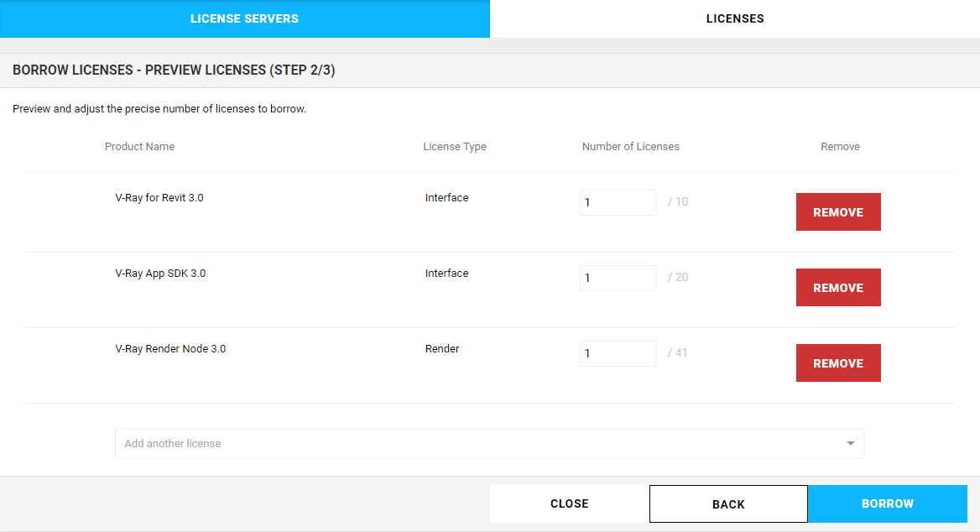This screenshot has height=532, width=980.
Task: Click the Product Name column header
Action: click(x=139, y=146)
